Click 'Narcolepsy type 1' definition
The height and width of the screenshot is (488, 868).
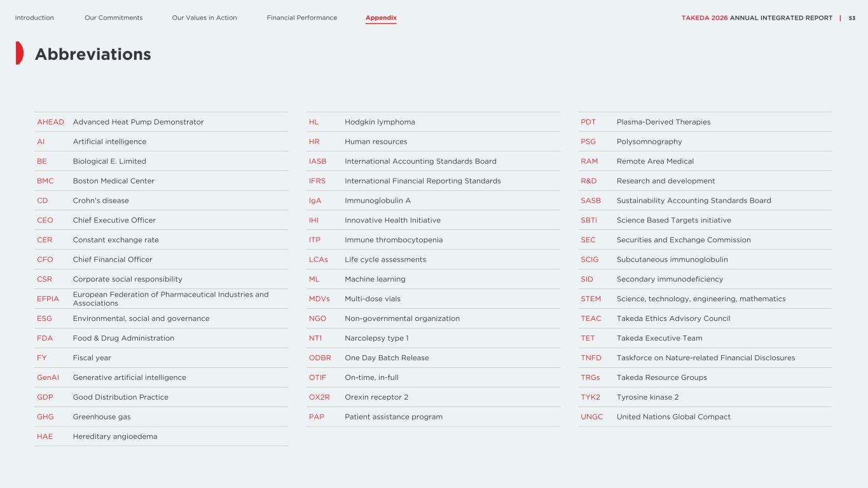point(376,339)
